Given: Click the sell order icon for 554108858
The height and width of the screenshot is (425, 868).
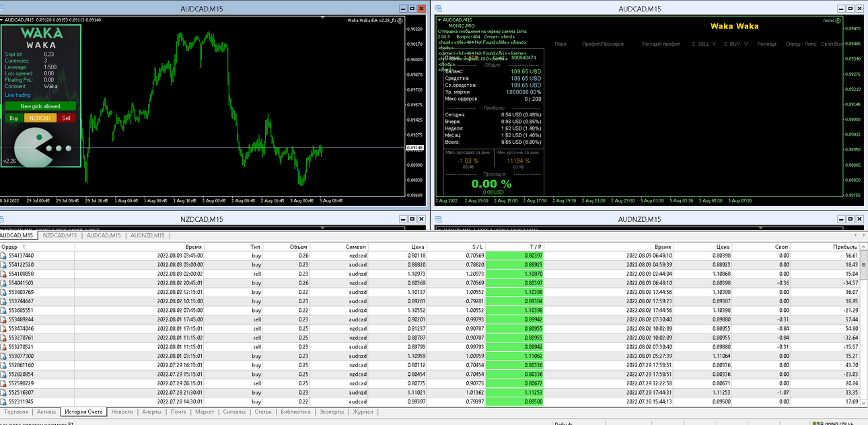Looking at the screenshot, I should (x=4, y=274).
